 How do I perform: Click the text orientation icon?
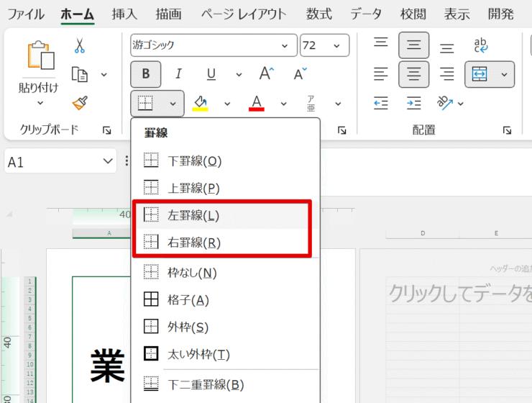(x=444, y=102)
